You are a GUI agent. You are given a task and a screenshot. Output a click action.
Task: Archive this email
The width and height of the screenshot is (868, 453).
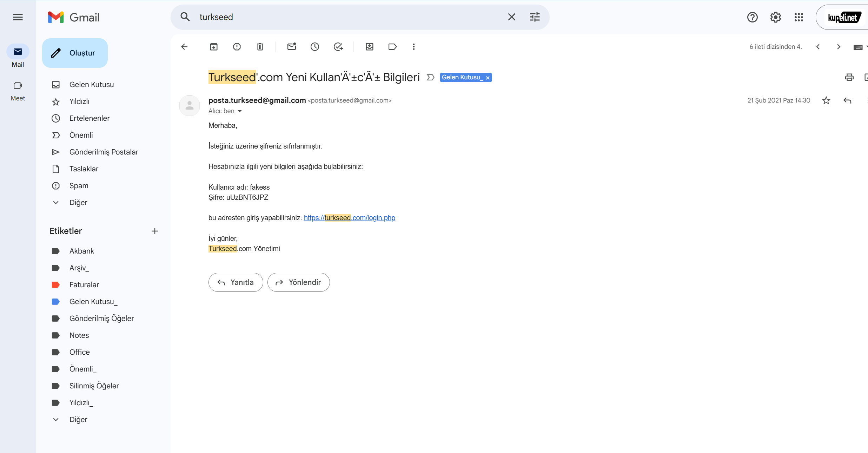(214, 47)
